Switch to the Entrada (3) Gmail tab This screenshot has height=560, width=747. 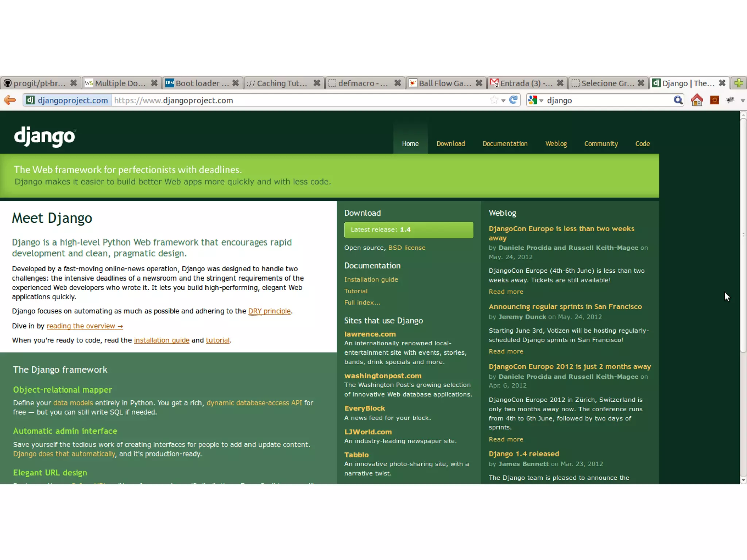(525, 83)
